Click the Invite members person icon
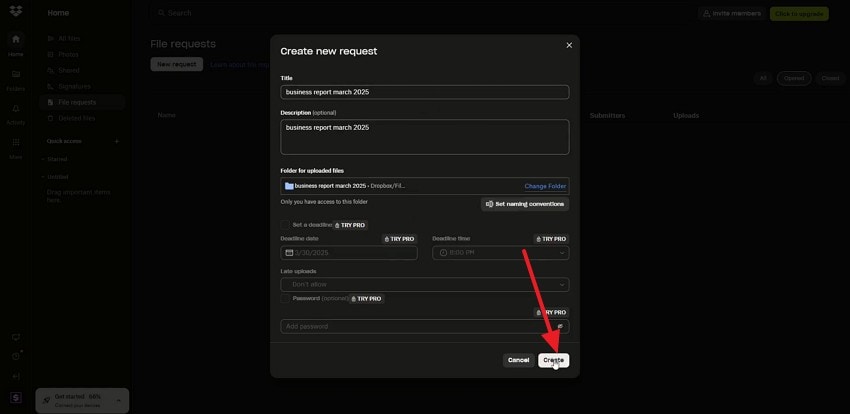This screenshot has width=850, height=414. pyautogui.click(x=706, y=14)
